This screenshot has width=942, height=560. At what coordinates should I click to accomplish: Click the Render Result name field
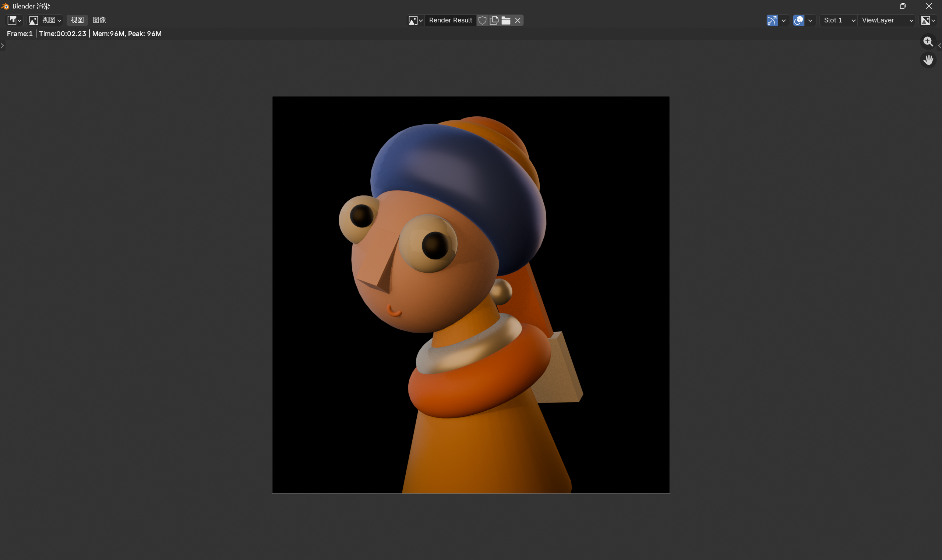point(451,20)
